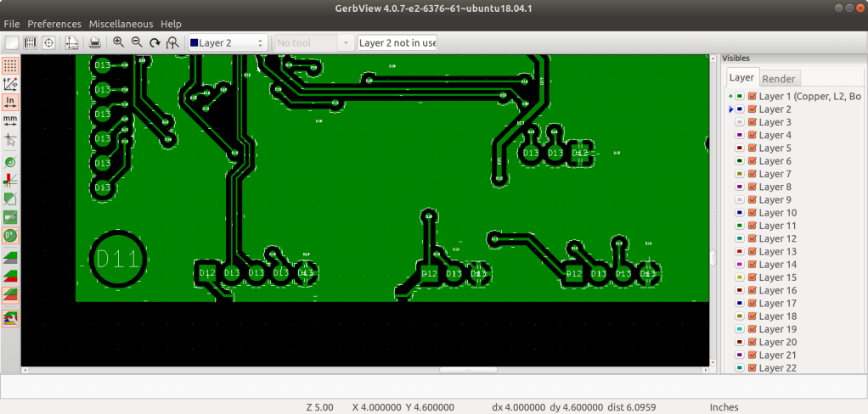Select Layer 1 (Copper, L2) in layer list
The width and height of the screenshot is (868, 414).
click(808, 97)
